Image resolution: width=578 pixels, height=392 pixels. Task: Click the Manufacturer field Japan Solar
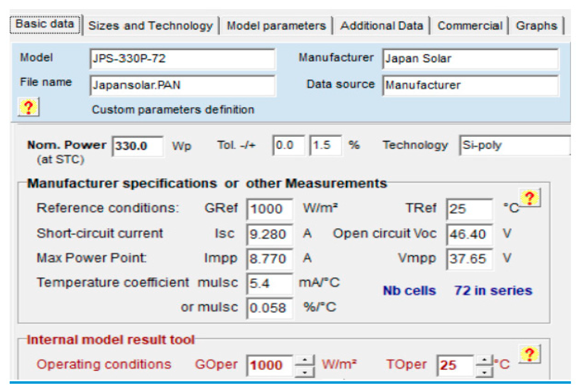(470, 59)
